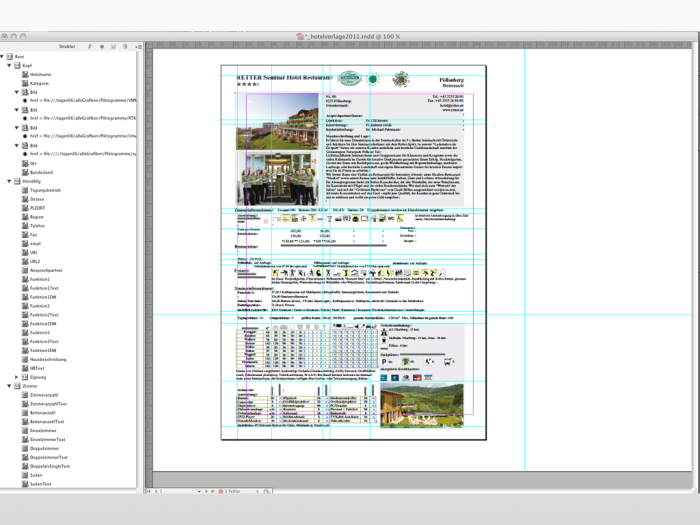Go to first page button in status bar
The image size is (700, 525).
[149, 491]
